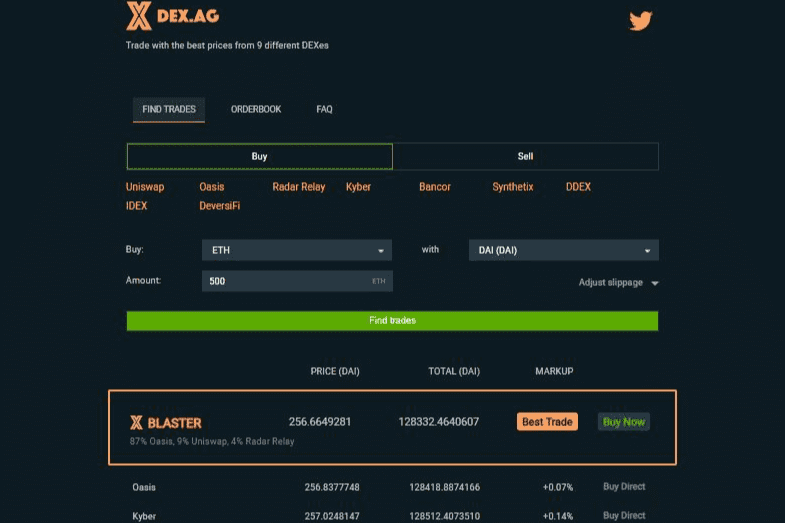Viewport: 785px width, 523px height.
Task: Switch to the Orderbook tab
Action: pos(256,109)
